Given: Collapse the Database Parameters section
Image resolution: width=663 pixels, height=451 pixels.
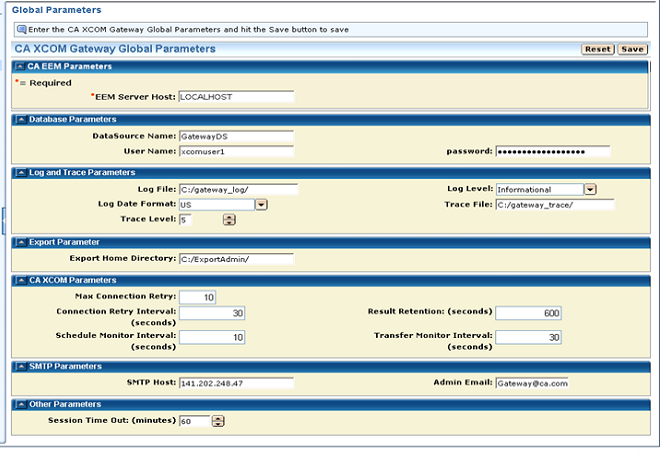Looking at the screenshot, I should (x=21, y=120).
